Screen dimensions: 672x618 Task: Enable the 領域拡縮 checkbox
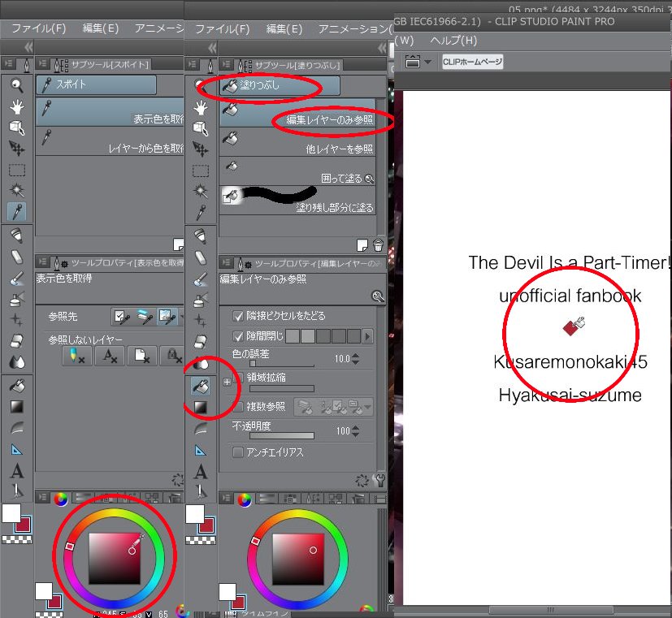[x=238, y=378]
